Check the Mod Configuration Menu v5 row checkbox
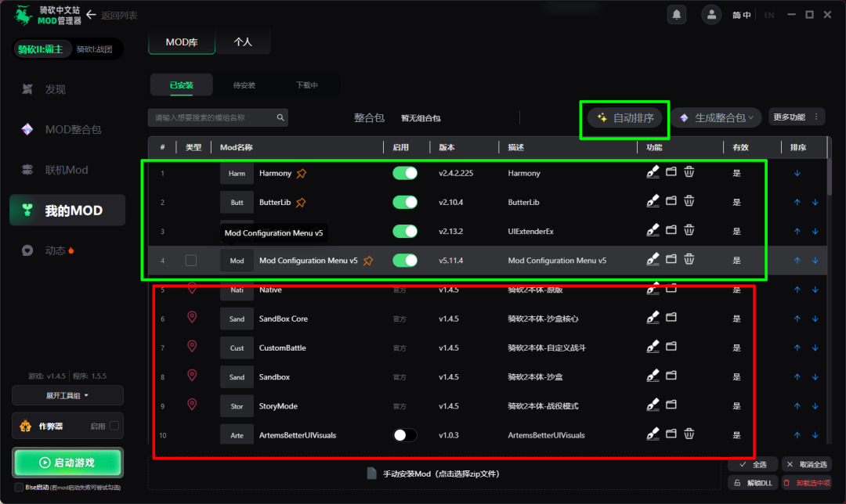This screenshot has height=504, width=846. (191, 261)
